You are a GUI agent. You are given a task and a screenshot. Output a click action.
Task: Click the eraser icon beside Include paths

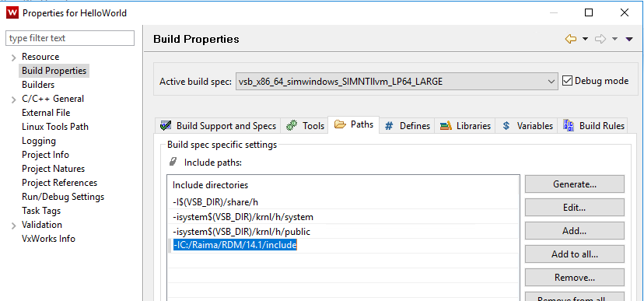tap(173, 162)
